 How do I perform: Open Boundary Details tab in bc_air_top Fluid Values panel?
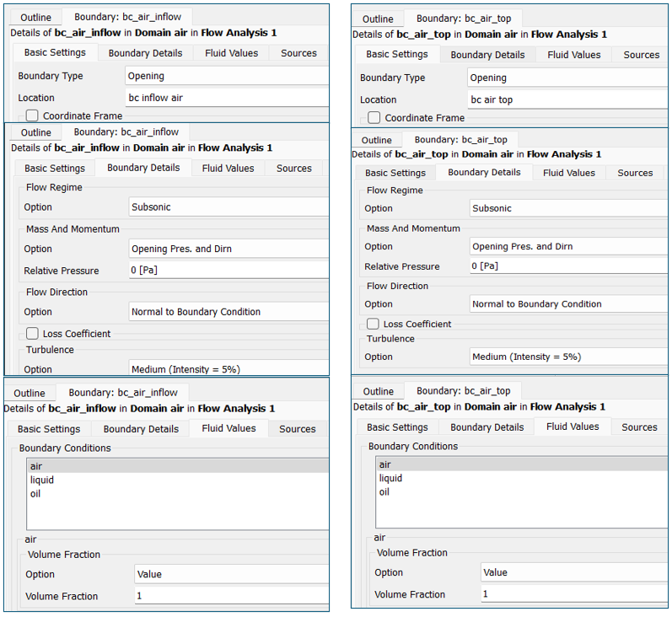pos(487,427)
